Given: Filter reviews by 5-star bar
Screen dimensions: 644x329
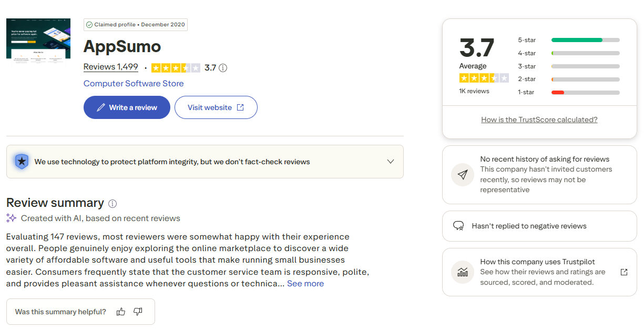Looking at the screenshot, I should (586, 40).
